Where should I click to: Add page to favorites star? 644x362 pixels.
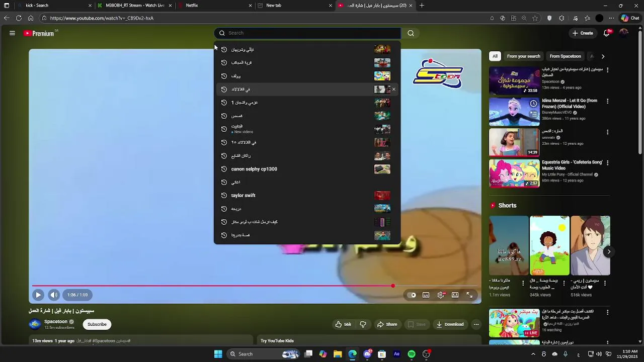pos(535,18)
